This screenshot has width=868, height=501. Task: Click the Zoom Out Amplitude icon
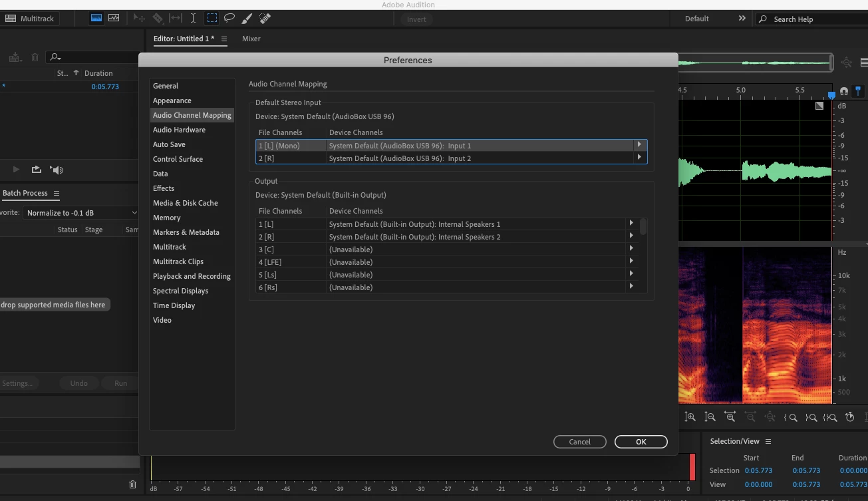tap(710, 417)
